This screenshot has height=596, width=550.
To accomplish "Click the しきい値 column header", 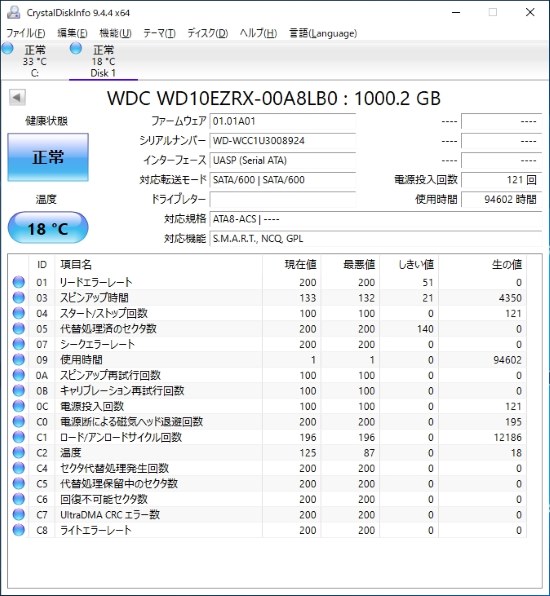I will [409, 265].
